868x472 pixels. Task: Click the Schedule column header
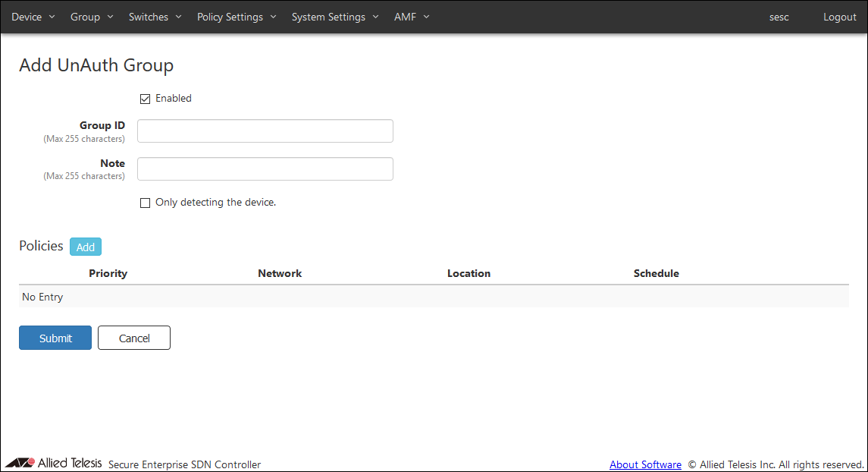click(x=656, y=273)
